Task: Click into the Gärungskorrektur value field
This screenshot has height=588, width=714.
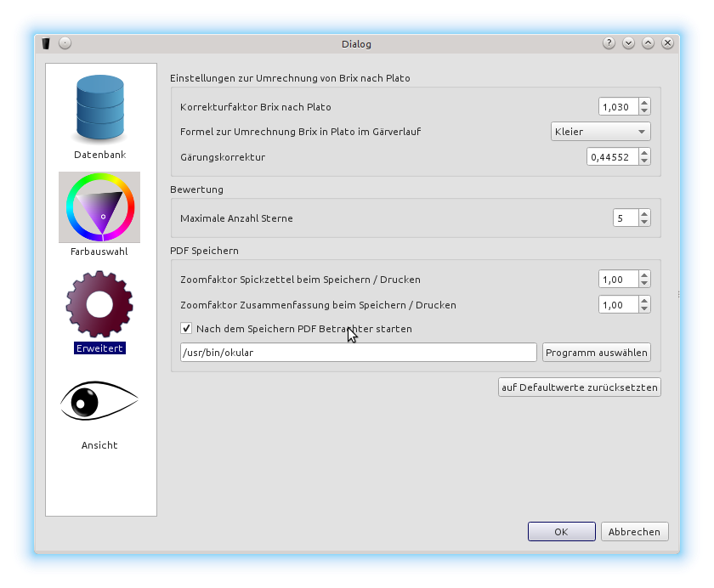Action: click(x=611, y=157)
